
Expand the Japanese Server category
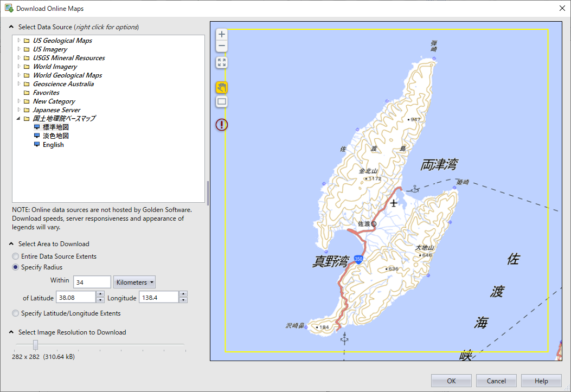point(19,110)
